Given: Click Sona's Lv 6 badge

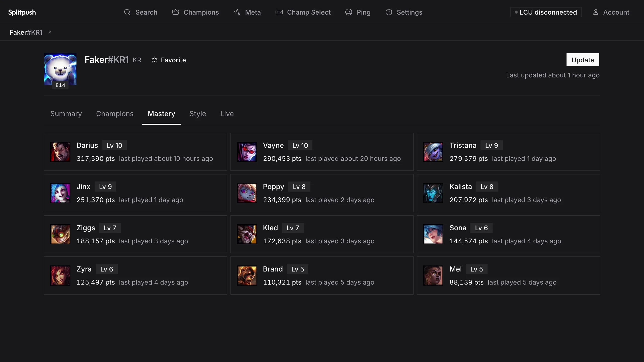Looking at the screenshot, I should [481, 228].
